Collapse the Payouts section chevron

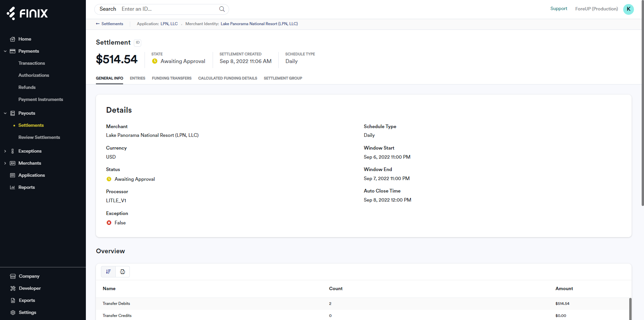click(5, 113)
